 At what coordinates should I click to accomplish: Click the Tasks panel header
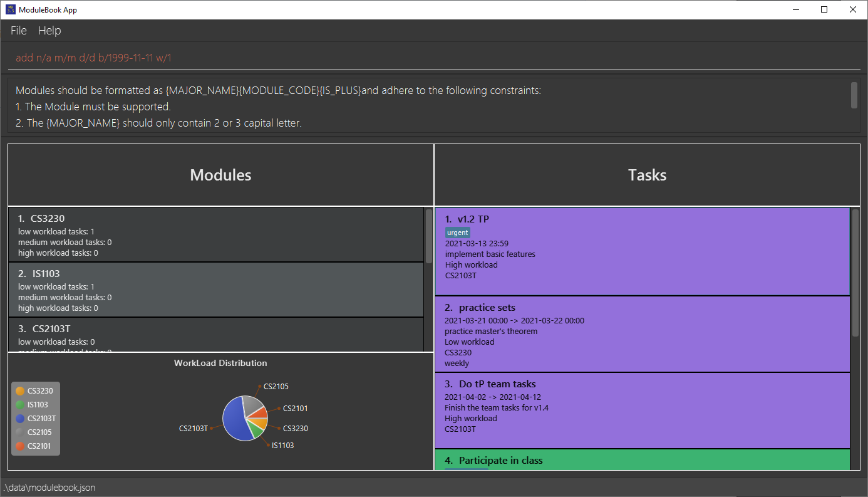[648, 175]
